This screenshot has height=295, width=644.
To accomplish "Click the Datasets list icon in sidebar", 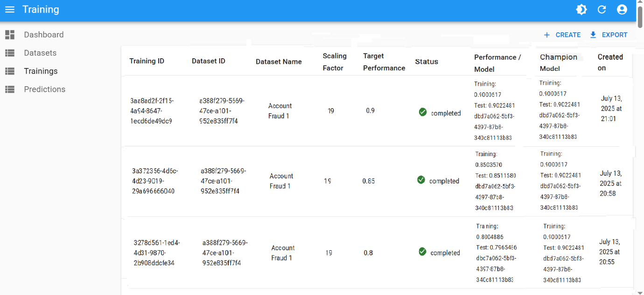I will [10, 53].
